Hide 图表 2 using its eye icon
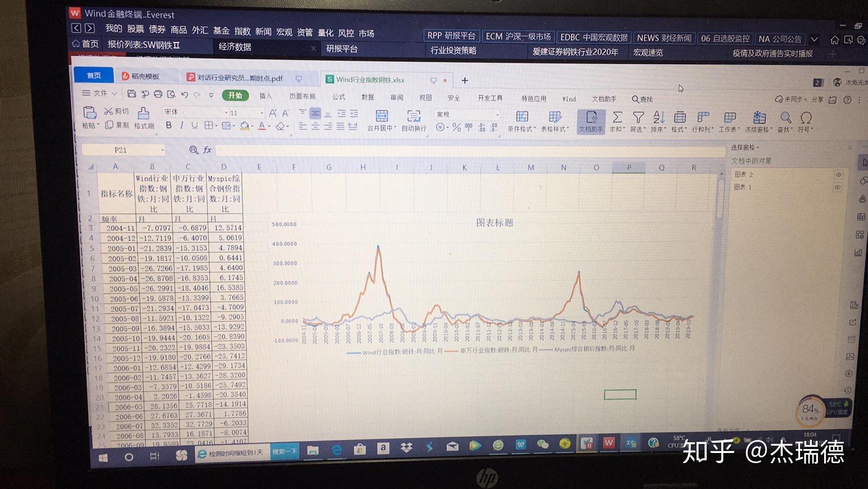 (838, 174)
